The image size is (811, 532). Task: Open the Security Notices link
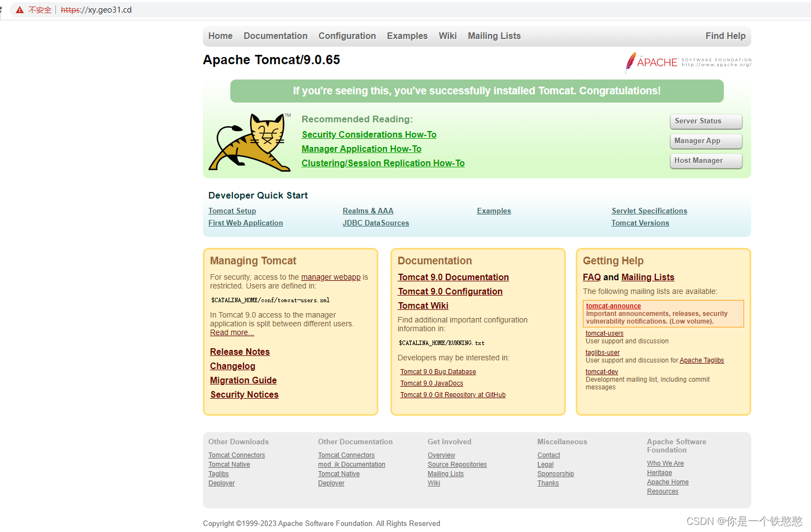(244, 394)
